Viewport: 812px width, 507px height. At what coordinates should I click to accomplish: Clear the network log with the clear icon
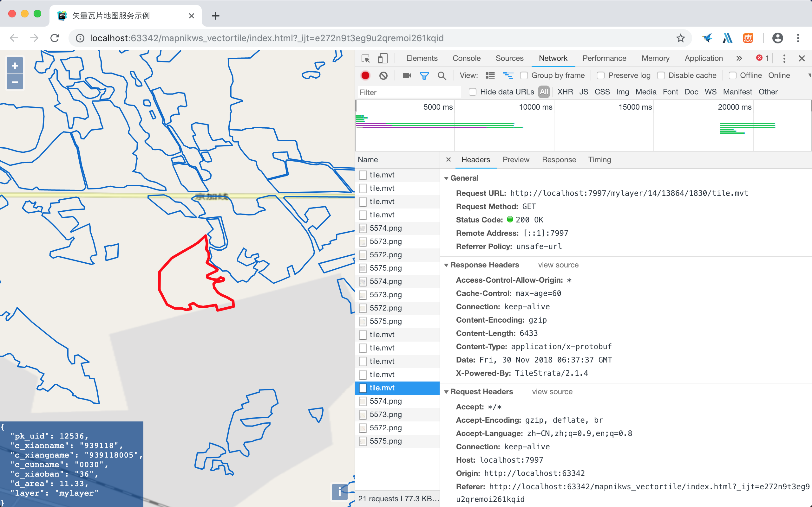point(383,75)
